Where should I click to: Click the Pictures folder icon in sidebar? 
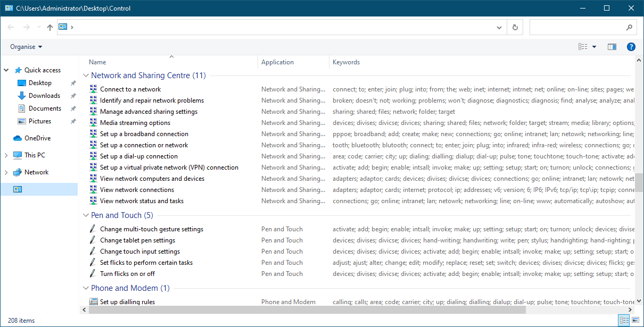coord(22,121)
